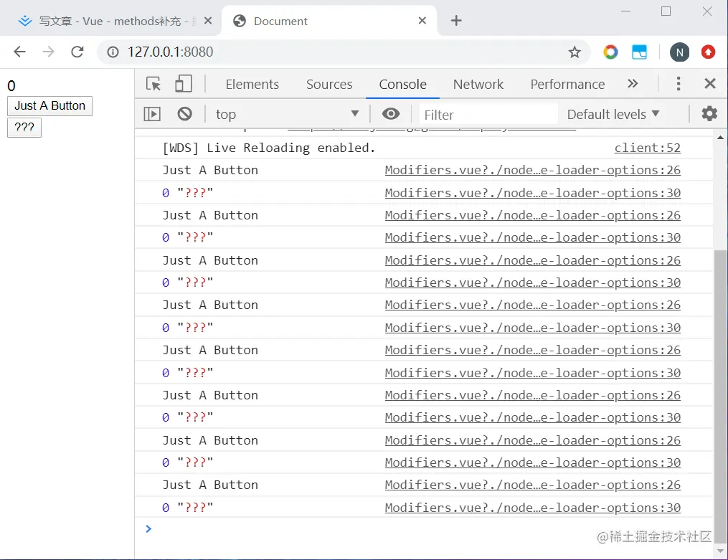Show more DevTools tabs via the chevrons
728x560 pixels.
point(633,83)
